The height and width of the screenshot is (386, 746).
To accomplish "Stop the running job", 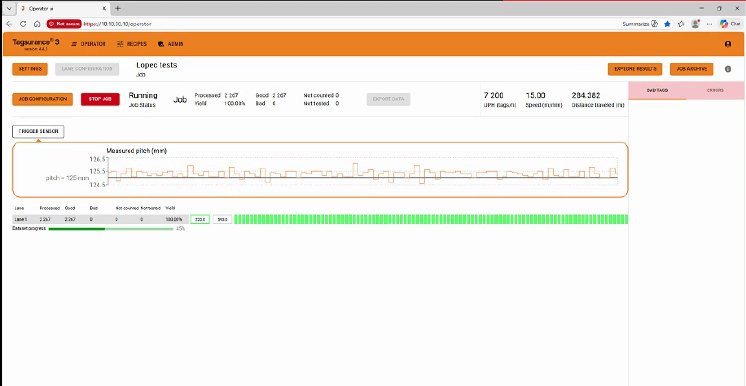I will tap(100, 99).
